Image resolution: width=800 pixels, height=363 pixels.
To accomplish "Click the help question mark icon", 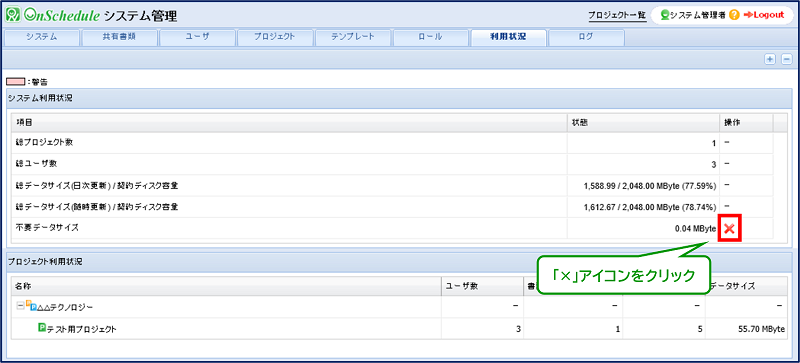I will pyautogui.click(x=734, y=15).
